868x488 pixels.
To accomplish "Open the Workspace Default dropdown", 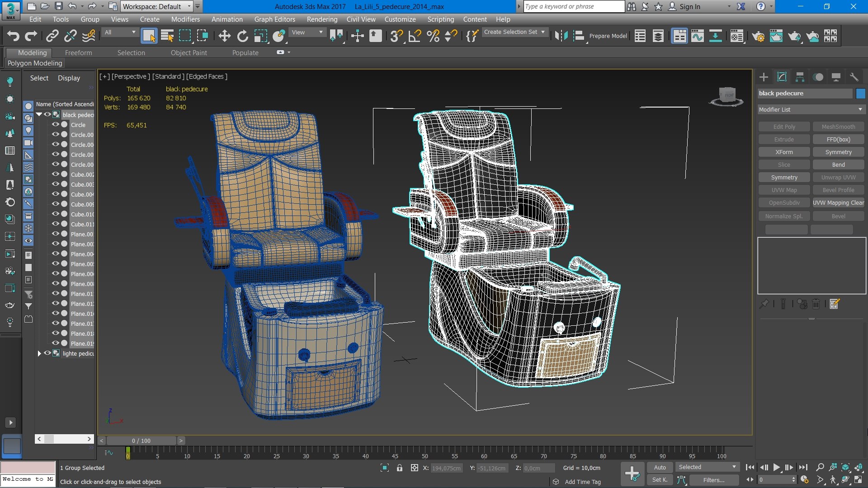I will point(157,6).
